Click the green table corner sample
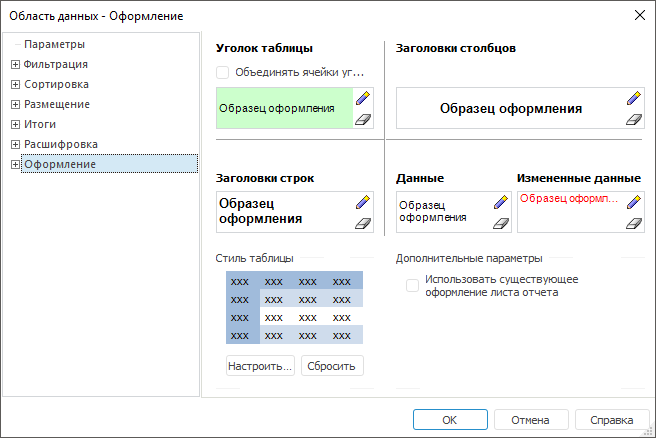Image resolution: width=656 pixels, height=438 pixels. [284, 108]
